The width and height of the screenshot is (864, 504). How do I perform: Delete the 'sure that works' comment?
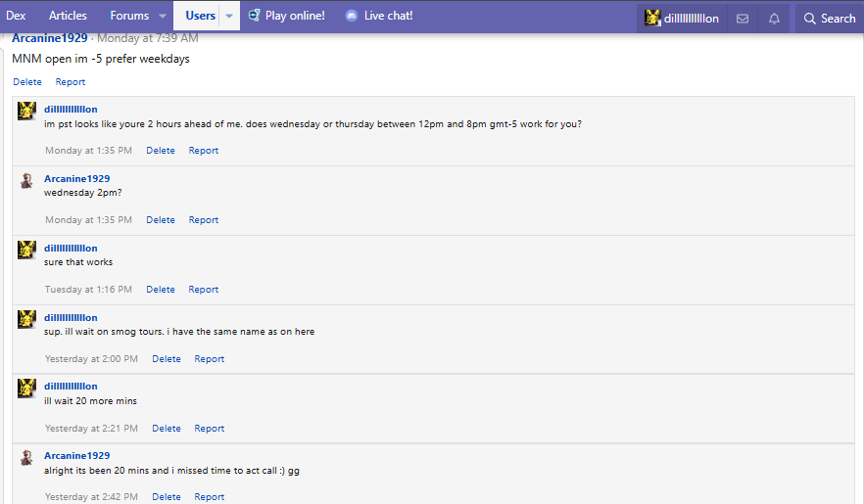(x=161, y=289)
